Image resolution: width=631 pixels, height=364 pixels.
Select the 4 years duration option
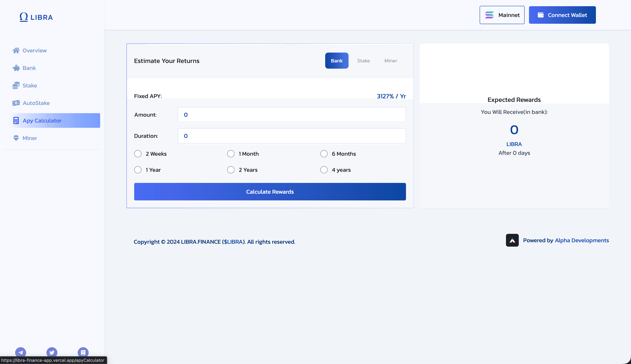(x=324, y=170)
